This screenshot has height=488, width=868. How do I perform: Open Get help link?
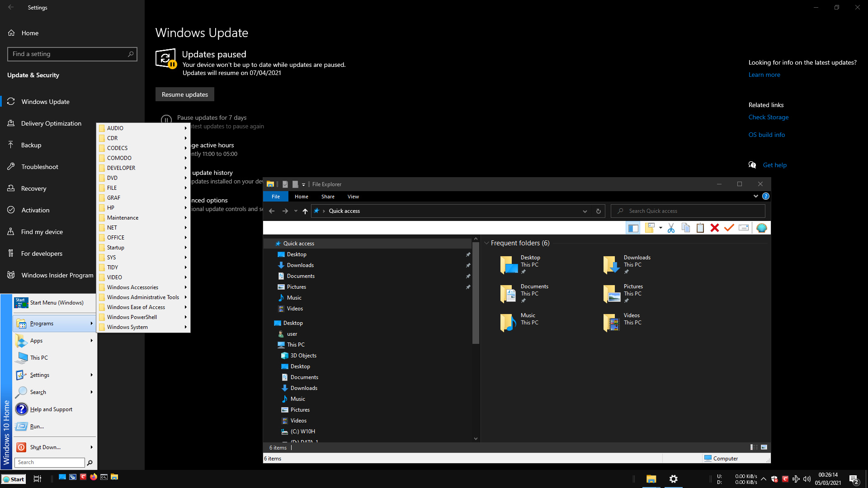tap(774, 165)
